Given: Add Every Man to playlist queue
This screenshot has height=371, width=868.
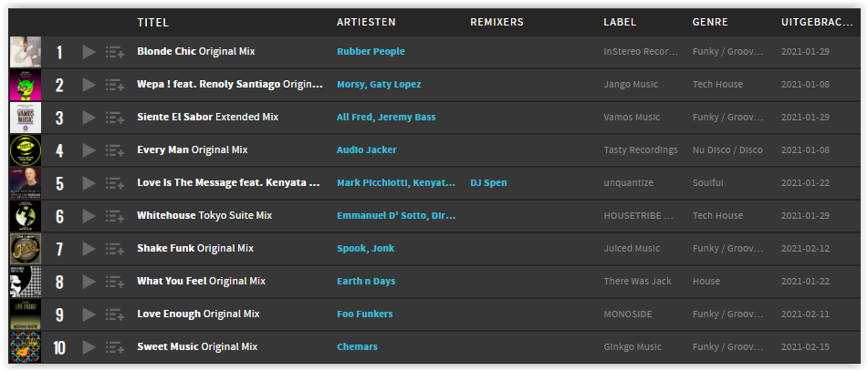Looking at the screenshot, I should point(115,150).
